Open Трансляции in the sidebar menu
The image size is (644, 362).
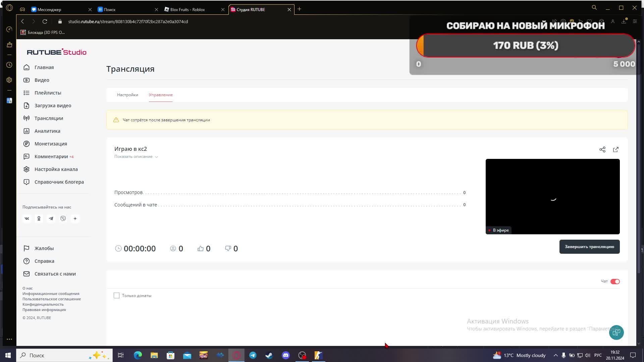(x=49, y=118)
